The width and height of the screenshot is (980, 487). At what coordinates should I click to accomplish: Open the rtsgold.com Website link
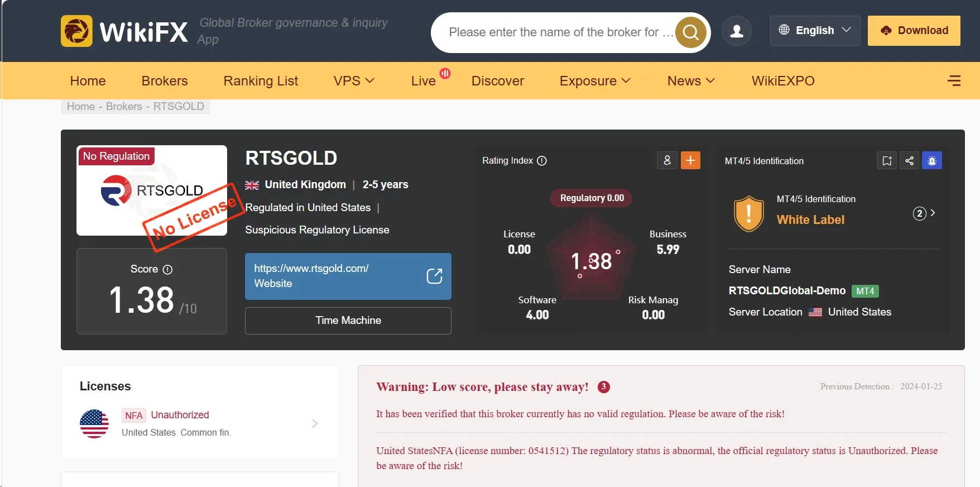point(348,276)
